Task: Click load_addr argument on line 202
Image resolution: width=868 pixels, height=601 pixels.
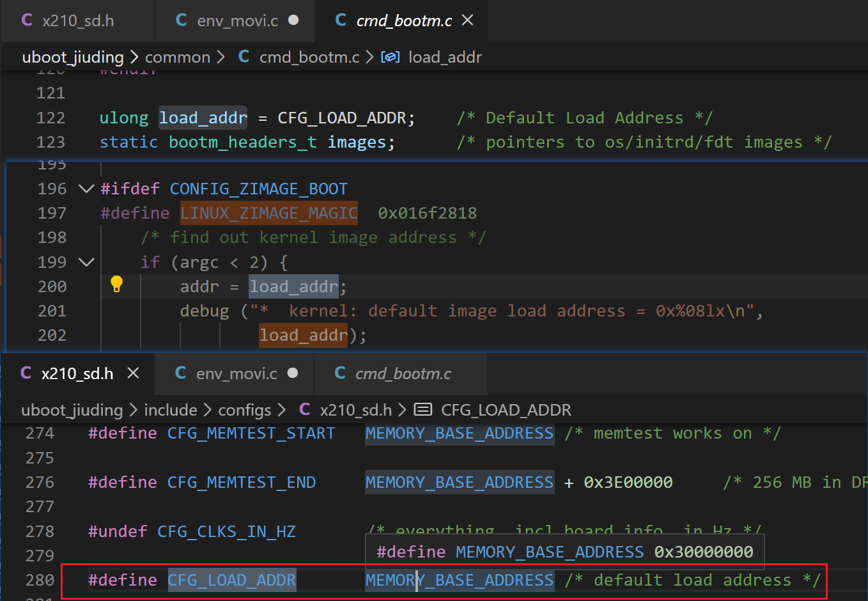Action: click(x=303, y=335)
